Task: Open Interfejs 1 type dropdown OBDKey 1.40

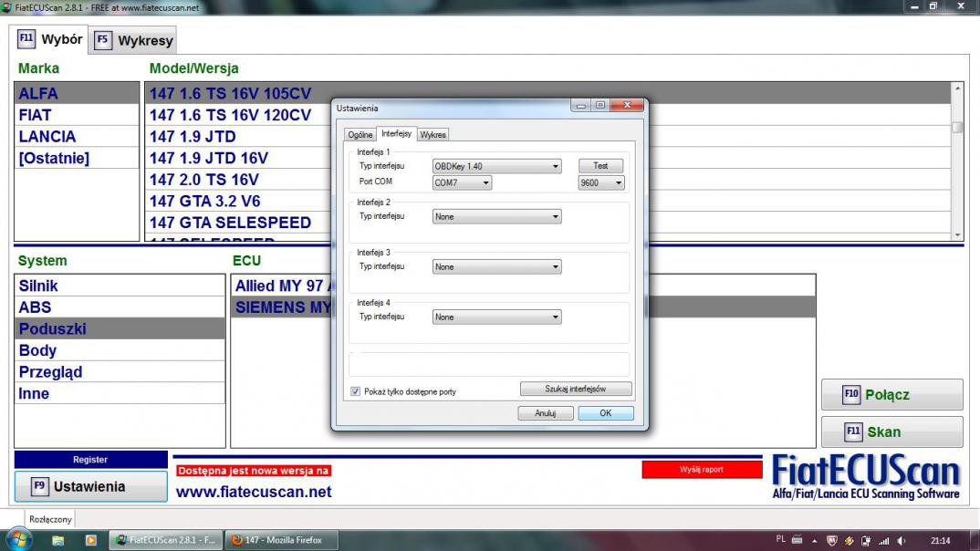Action: point(497,166)
